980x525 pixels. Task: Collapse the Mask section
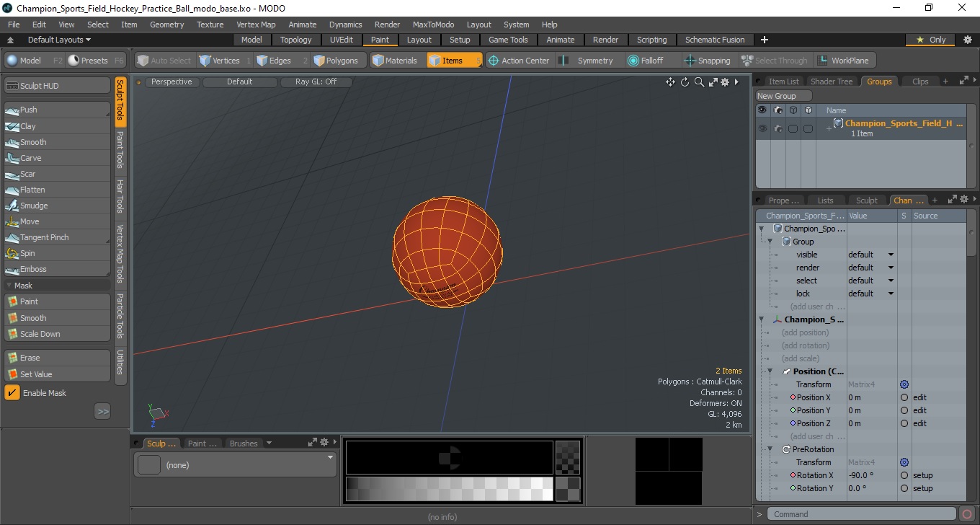coord(9,286)
